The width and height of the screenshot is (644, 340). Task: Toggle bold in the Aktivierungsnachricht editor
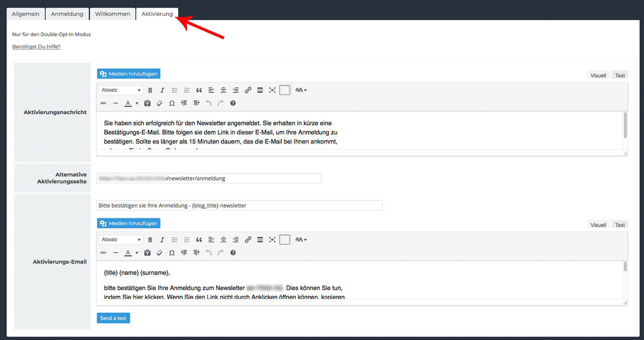pos(150,90)
